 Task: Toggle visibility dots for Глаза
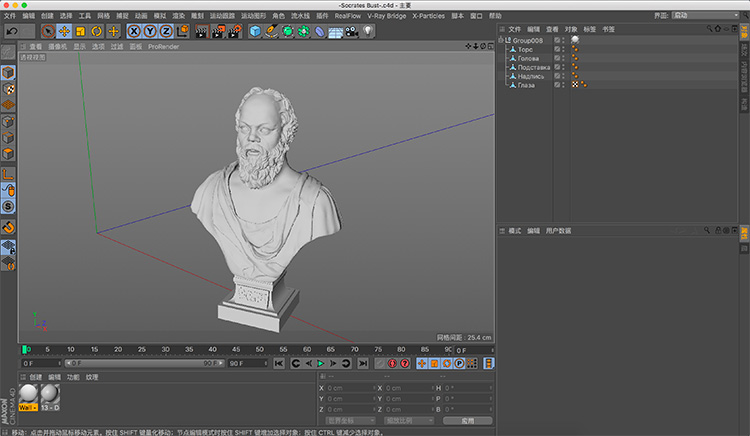[563, 85]
